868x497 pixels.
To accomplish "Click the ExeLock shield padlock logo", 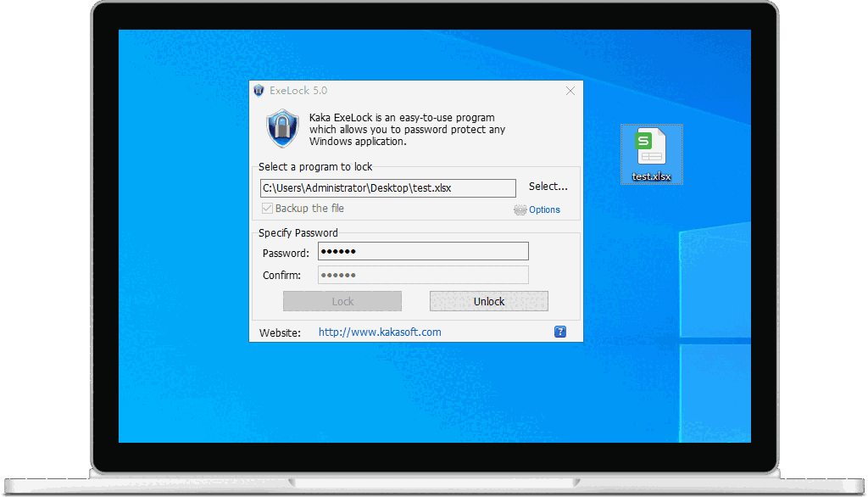I will click(282, 129).
